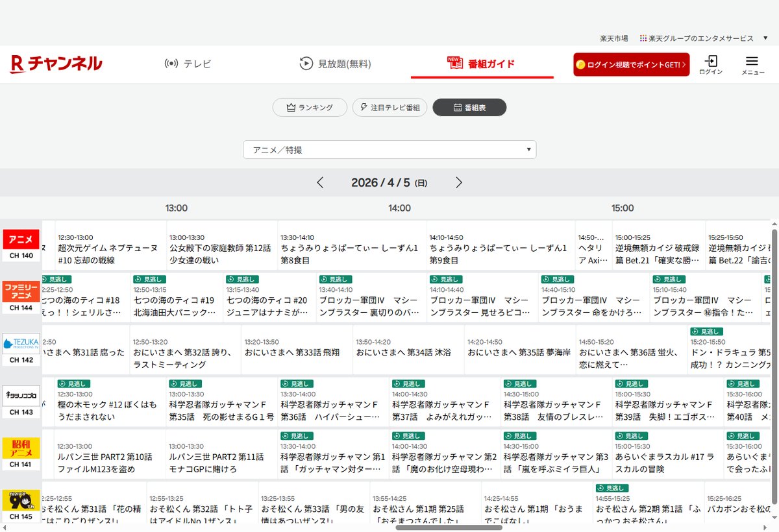Click the 15:00 time header
The width and height of the screenshot is (779, 532).
pyautogui.click(x=623, y=208)
